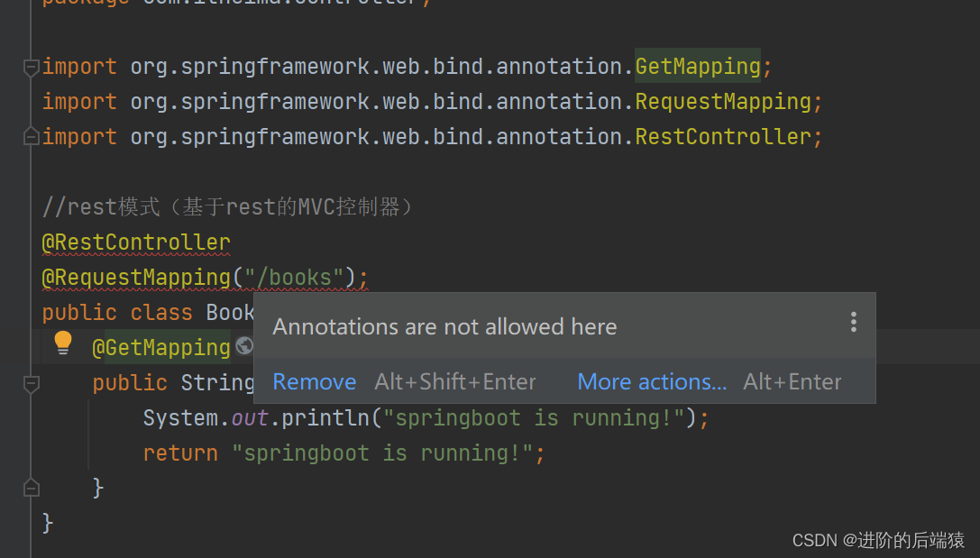Click the return statement keyword
This screenshot has height=558, width=980.
[180, 453]
